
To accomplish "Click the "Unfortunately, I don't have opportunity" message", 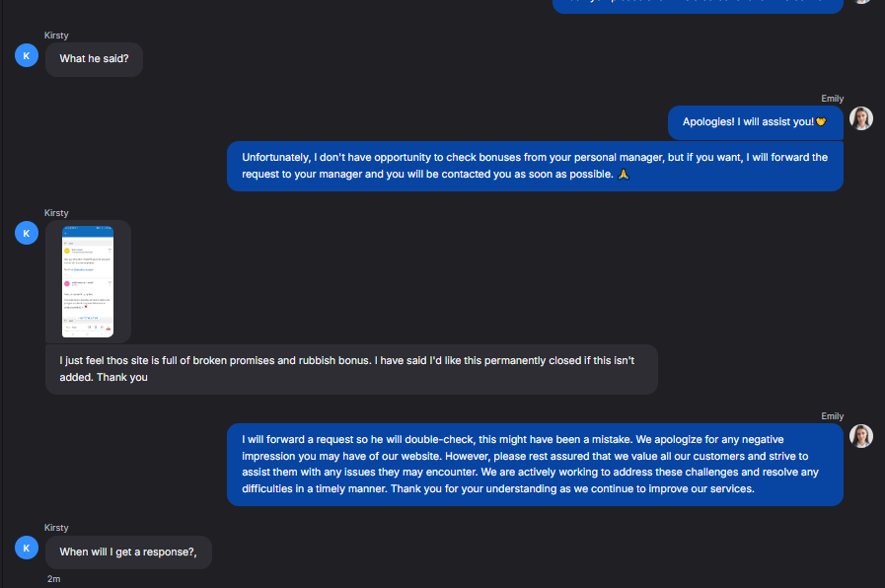I will (x=534, y=166).
